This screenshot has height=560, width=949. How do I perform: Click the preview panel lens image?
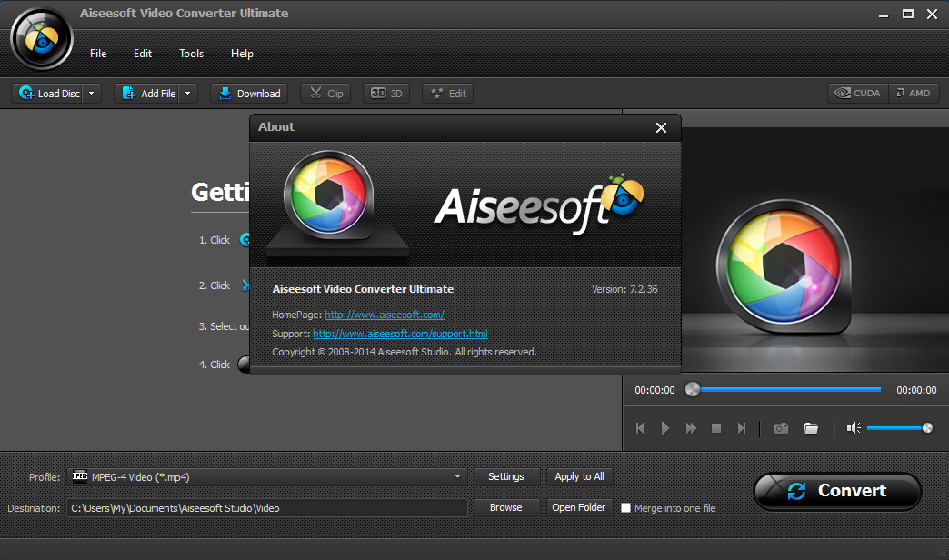(x=784, y=266)
